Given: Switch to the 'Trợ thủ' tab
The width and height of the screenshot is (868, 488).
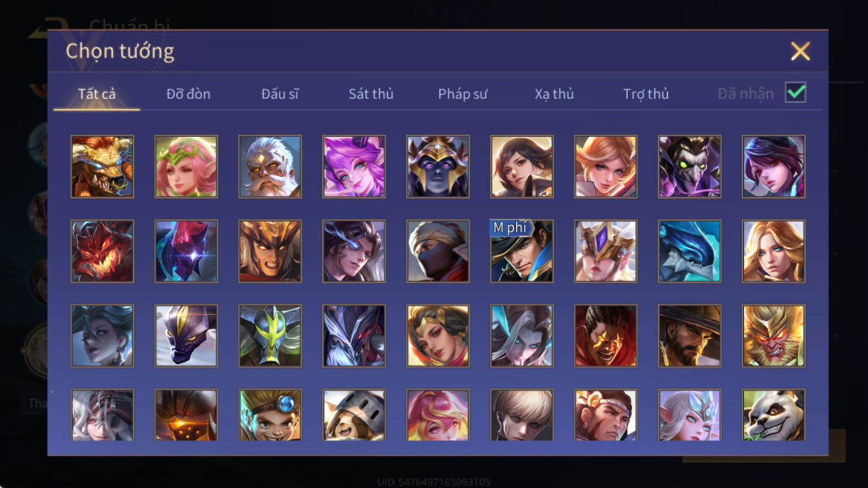Looking at the screenshot, I should tap(646, 94).
